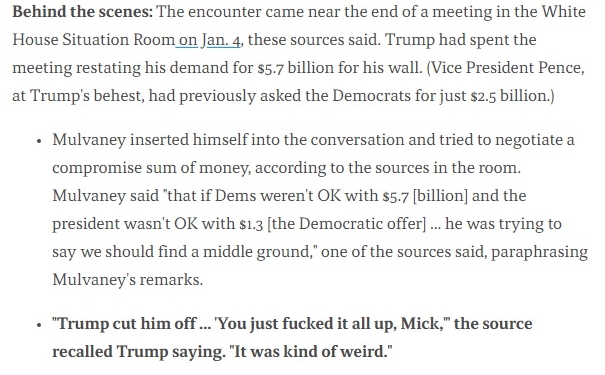Click the bold "Trump cut him off" phrase
Image resolution: width=605 pixels, height=375 pixels.
(x=124, y=323)
